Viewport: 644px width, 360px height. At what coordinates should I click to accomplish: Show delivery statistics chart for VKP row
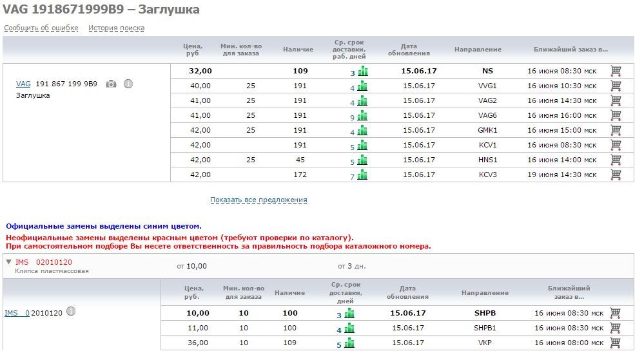coord(349,343)
